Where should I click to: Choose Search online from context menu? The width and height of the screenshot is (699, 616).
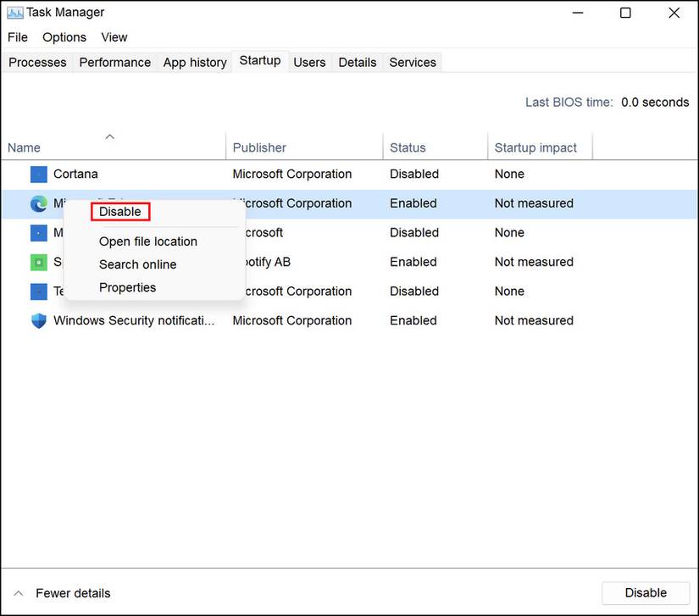(136, 264)
